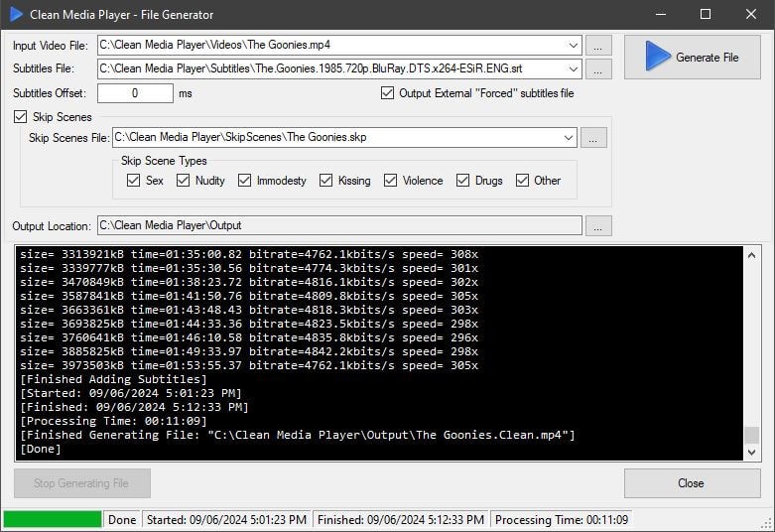Screen dimensions: 775x532
Task: Click the Processing Time status bar entry
Action: pyautogui.click(x=562, y=520)
